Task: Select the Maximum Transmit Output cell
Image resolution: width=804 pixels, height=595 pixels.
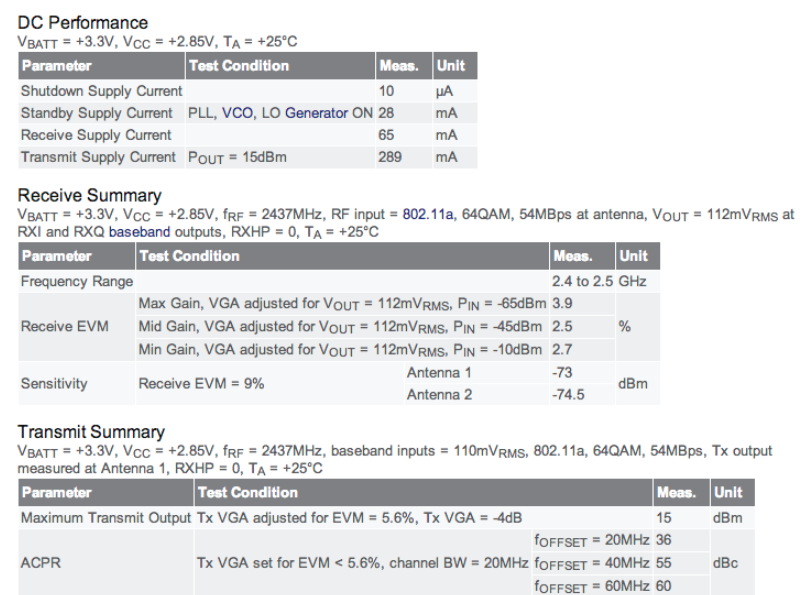Action: click(x=106, y=518)
